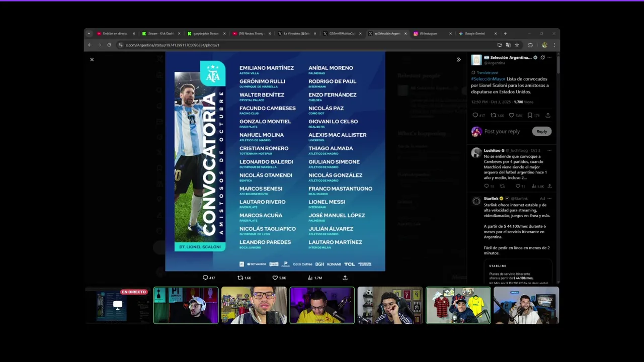
Task: Go forward with browser forward arrow
Action: pyautogui.click(x=99, y=45)
